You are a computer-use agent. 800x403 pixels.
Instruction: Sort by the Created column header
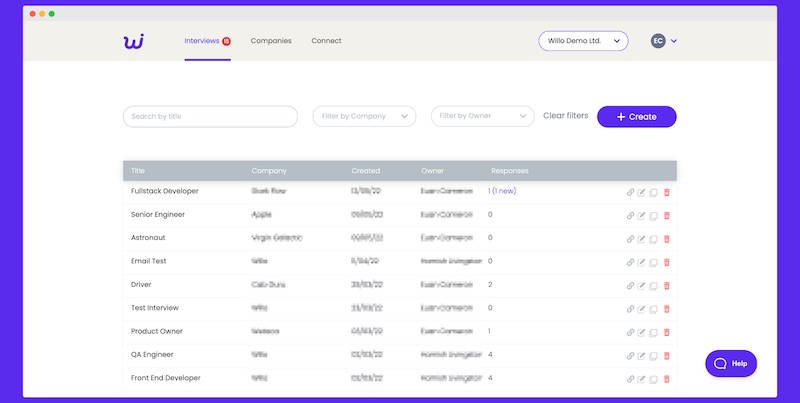pyautogui.click(x=365, y=171)
